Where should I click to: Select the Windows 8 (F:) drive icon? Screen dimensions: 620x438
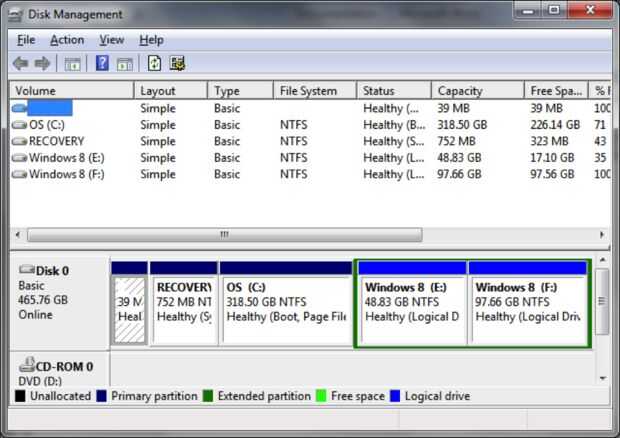click(19, 174)
